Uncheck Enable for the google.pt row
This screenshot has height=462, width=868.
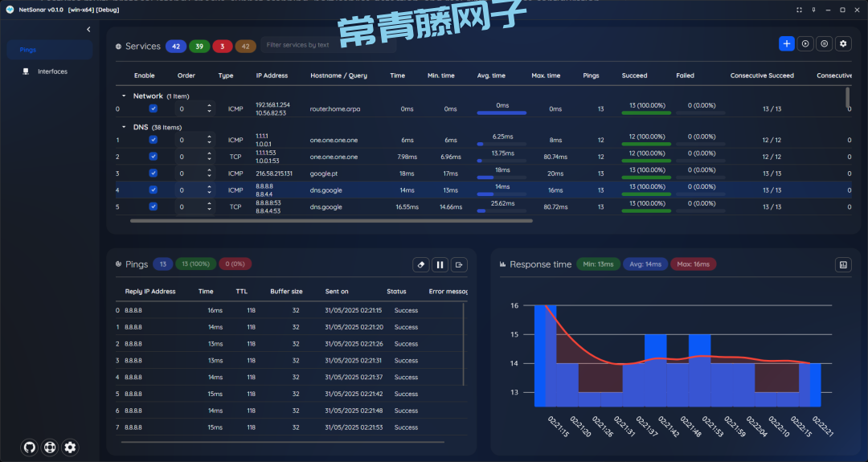(154, 173)
